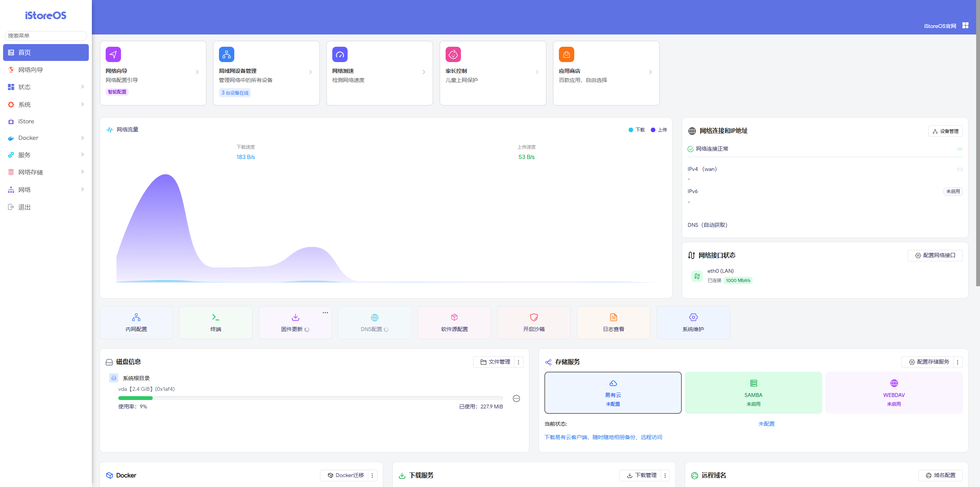Open the system maintenance gear icon
Screen dimensions: 980x487
693,317
